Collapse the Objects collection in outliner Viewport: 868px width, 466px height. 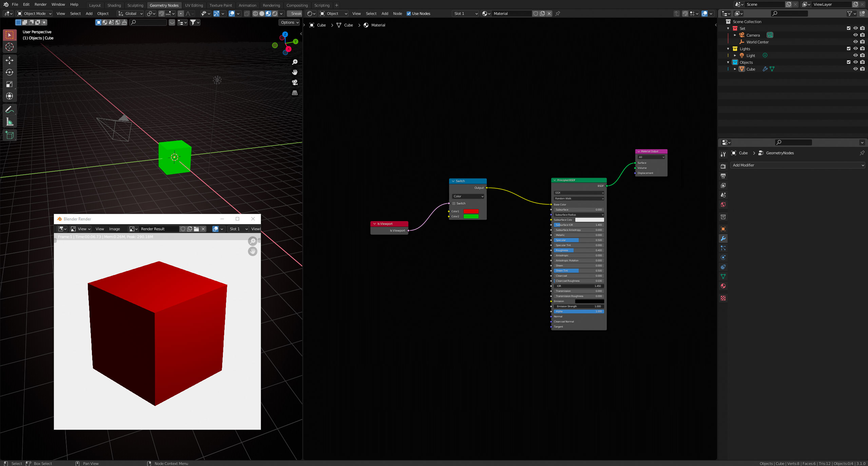pyautogui.click(x=728, y=62)
